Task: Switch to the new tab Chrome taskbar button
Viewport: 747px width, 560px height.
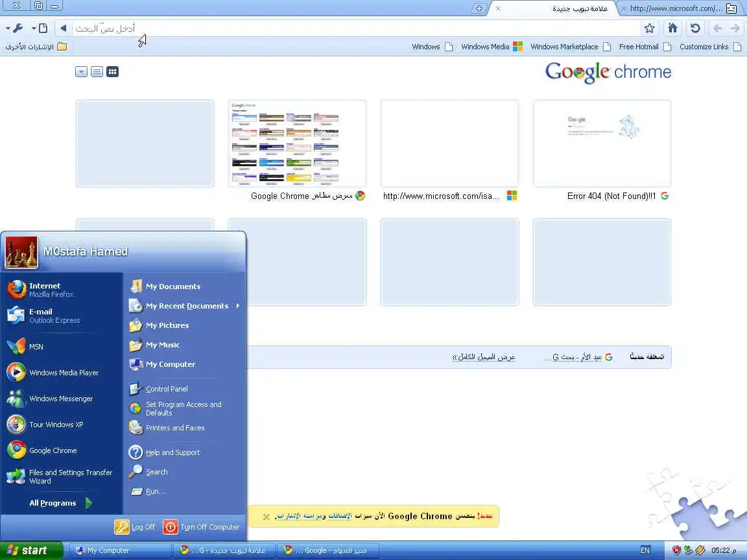Action: [224, 550]
